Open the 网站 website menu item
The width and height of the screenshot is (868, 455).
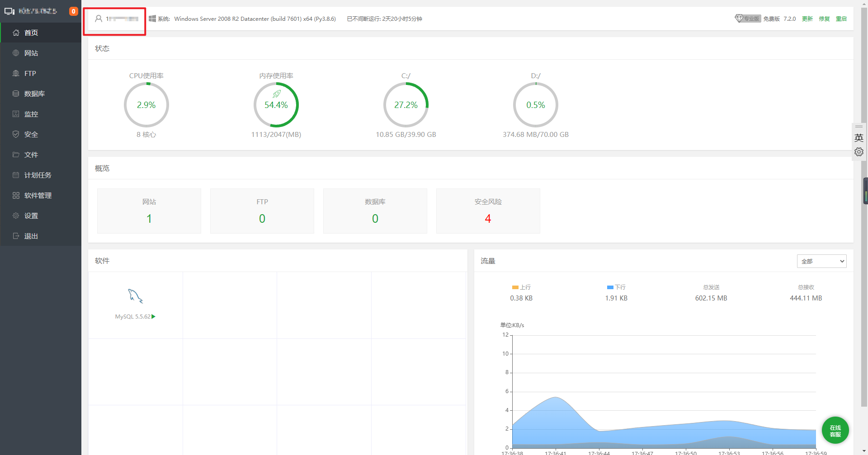41,53
